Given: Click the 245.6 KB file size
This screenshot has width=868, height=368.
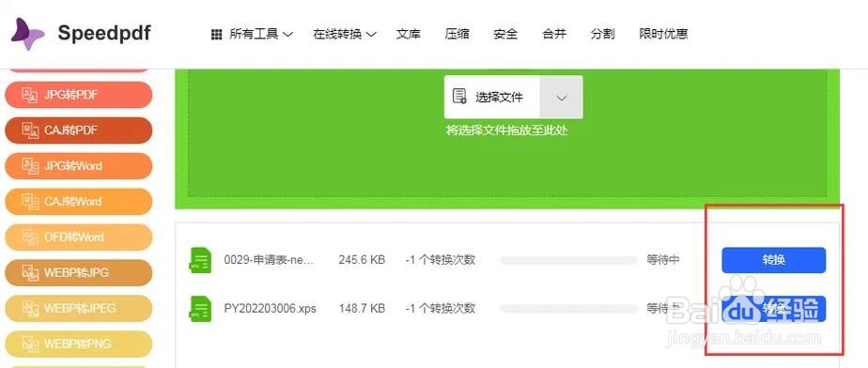Looking at the screenshot, I should point(362,260).
